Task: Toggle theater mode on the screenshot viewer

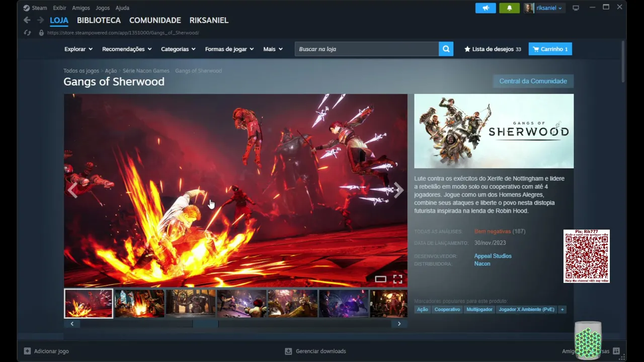Action: (x=380, y=279)
